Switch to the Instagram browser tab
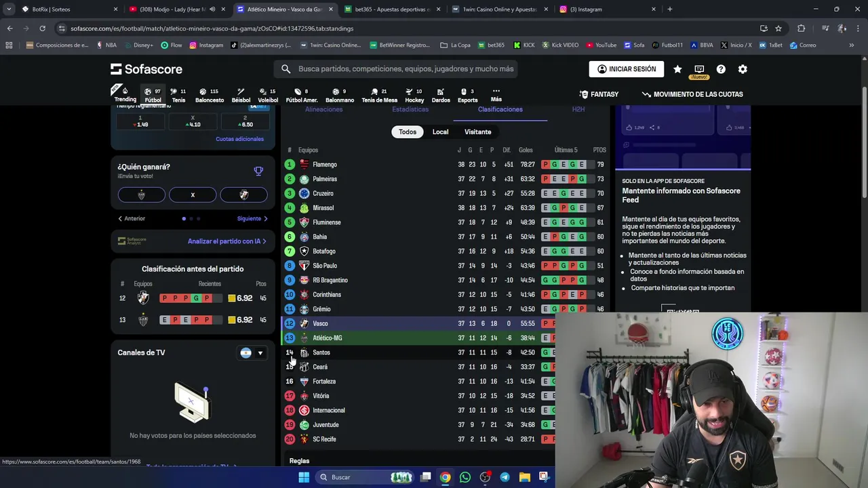868x488 pixels. (607, 9)
